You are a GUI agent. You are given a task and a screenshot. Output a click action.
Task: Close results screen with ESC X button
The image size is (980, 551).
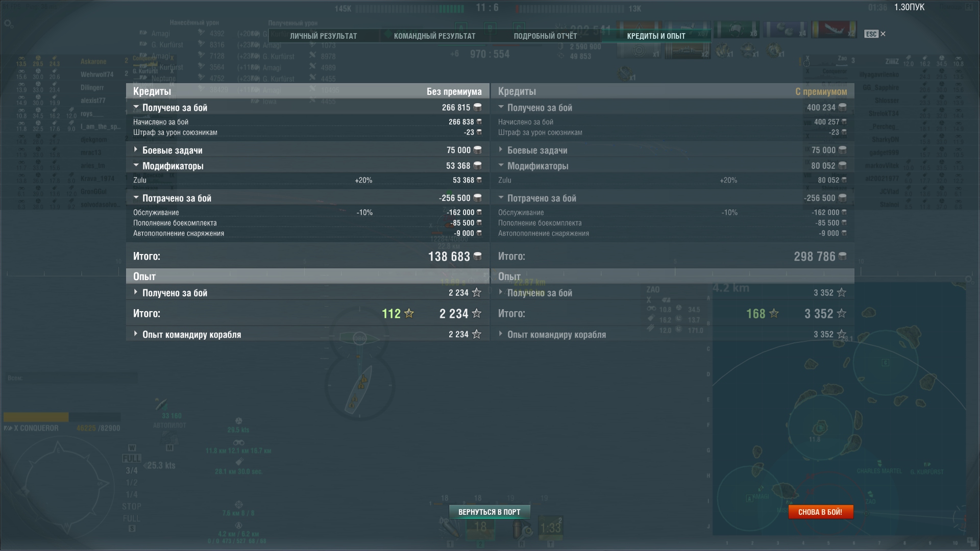tap(875, 34)
